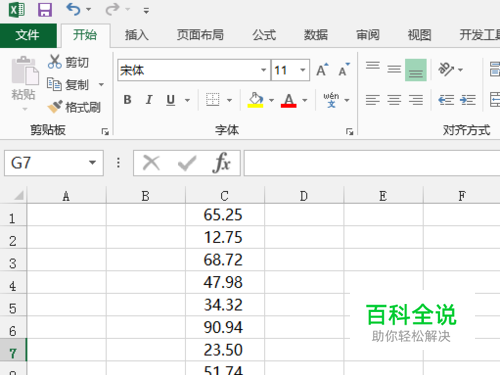Click the Redo arrow icon
The height and width of the screenshot is (375, 500).
(113, 9)
